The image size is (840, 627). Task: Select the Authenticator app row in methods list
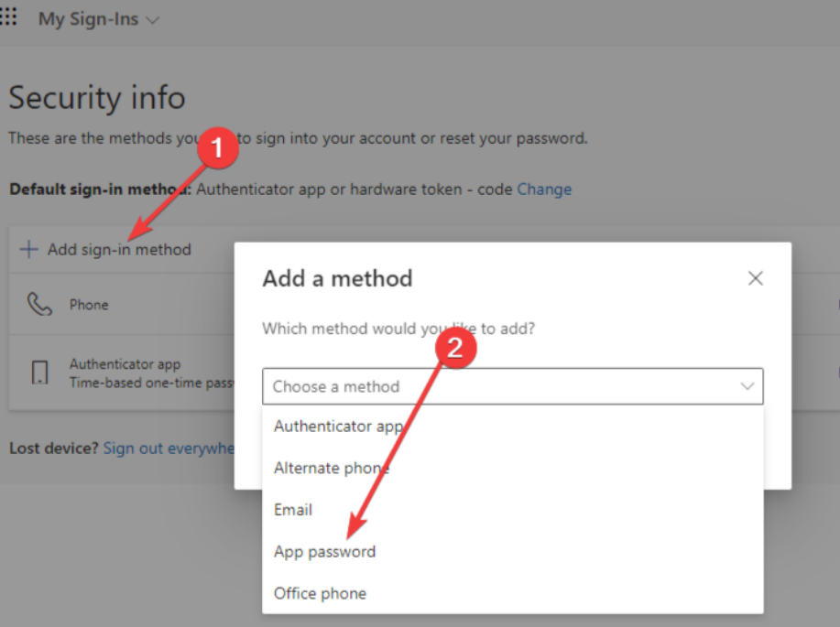(x=125, y=364)
